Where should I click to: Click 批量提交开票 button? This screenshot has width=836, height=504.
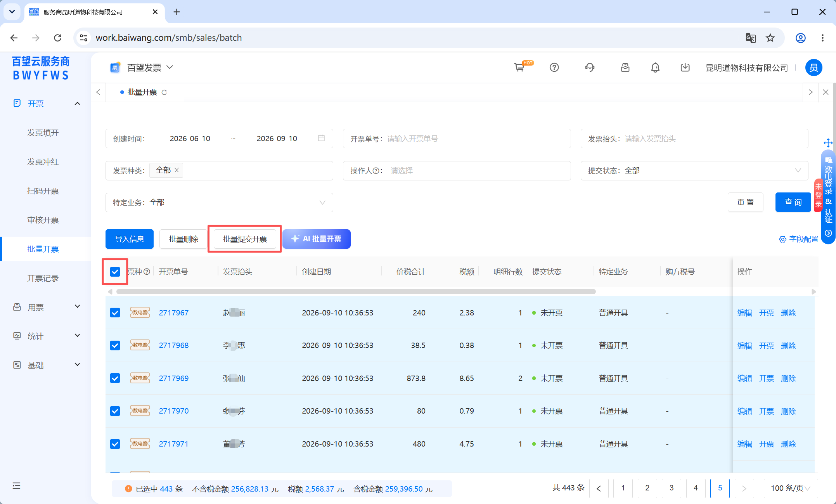tap(245, 239)
